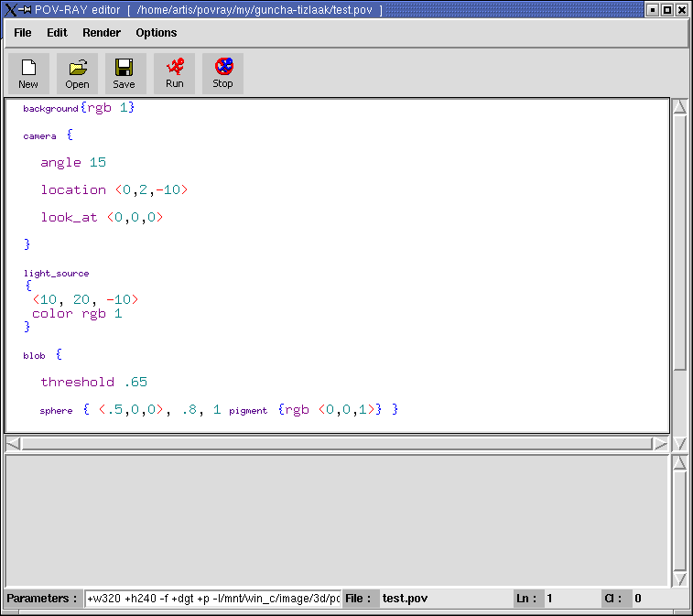The height and width of the screenshot is (616, 693).
Task: Open a file with the Open icon
Action: (x=77, y=72)
